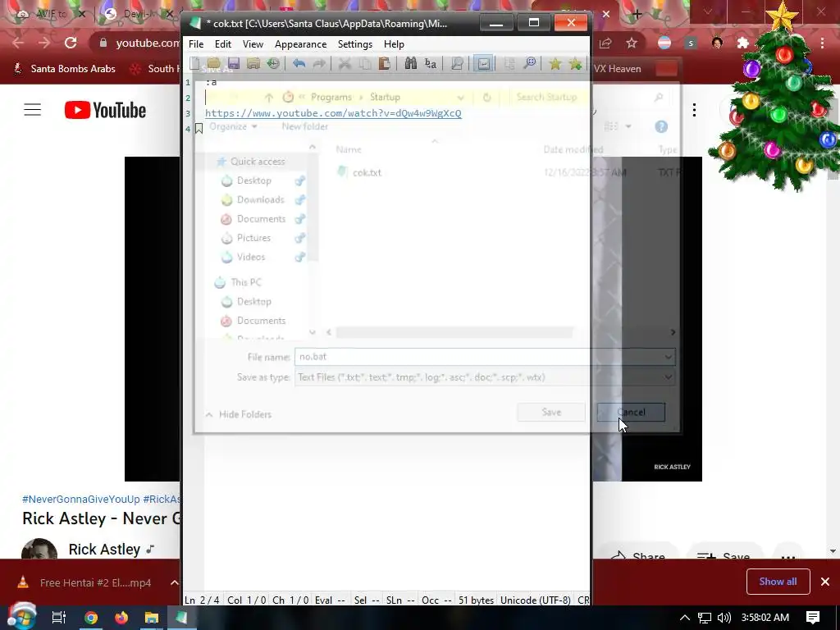Open Firefox from the taskbar
This screenshot has height=630, width=840.
click(121, 618)
